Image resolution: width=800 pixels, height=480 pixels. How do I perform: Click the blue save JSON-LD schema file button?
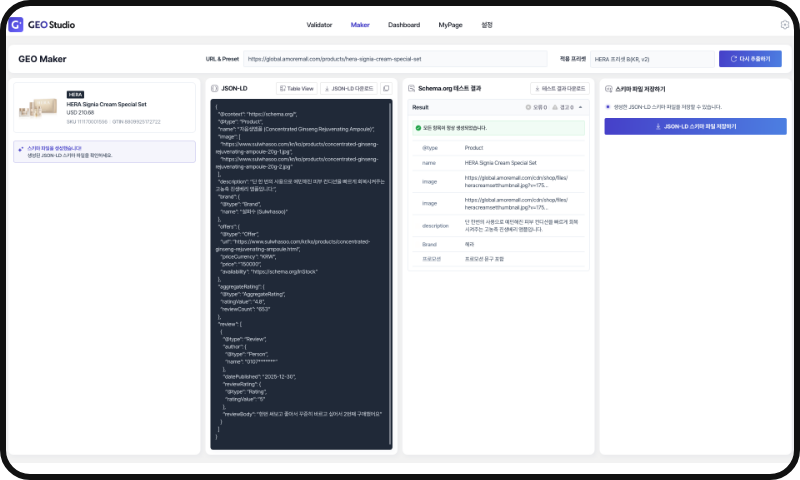coord(695,126)
